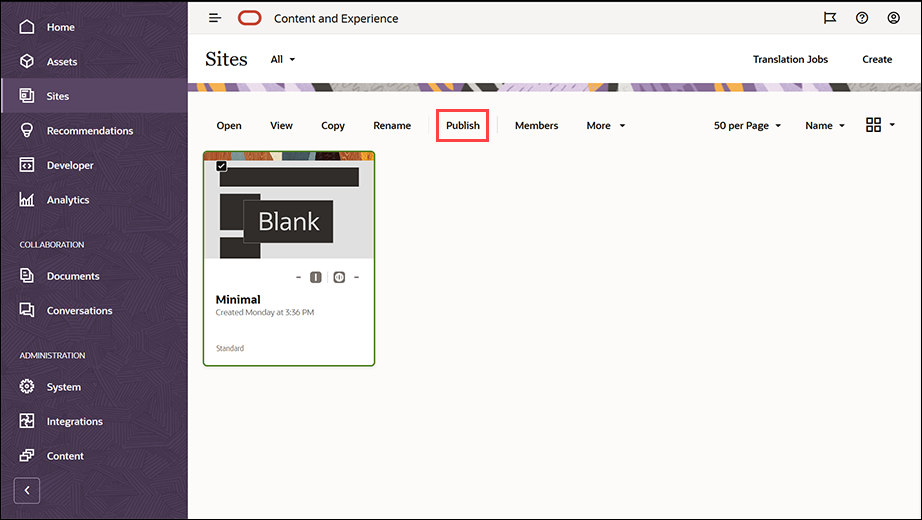Click the Home icon in the sidebar
Image resolution: width=922 pixels, height=520 pixels.
click(27, 27)
